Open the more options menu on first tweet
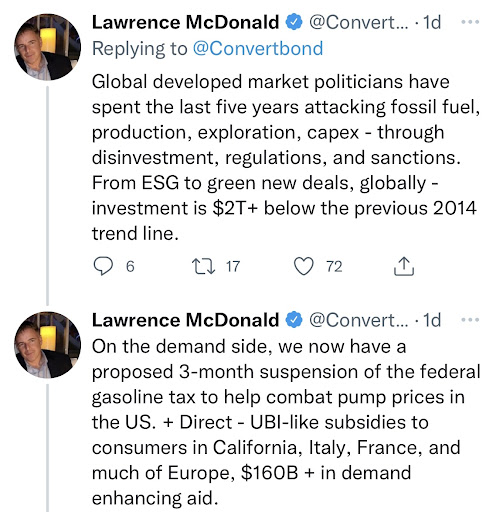Viewport: 503px width, 512px height. (x=470, y=22)
